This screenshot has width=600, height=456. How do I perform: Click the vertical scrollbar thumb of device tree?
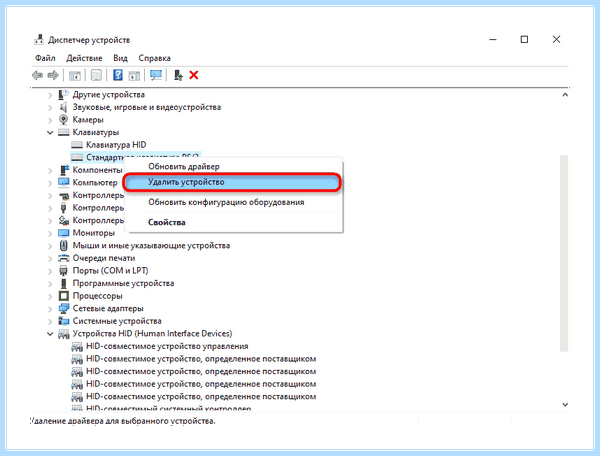click(564, 253)
